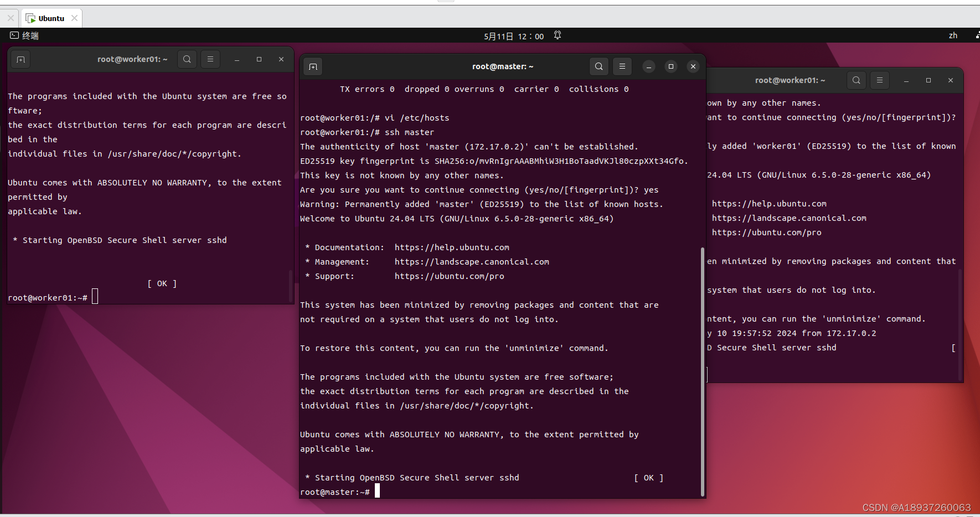Click the notification bell in top bar

click(558, 35)
